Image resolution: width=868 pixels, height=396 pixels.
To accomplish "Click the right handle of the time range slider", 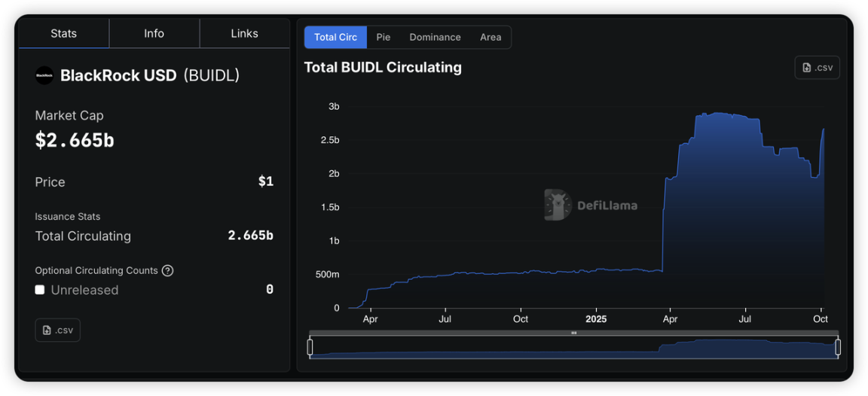I will pyautogui.click(x=837, y=347).
